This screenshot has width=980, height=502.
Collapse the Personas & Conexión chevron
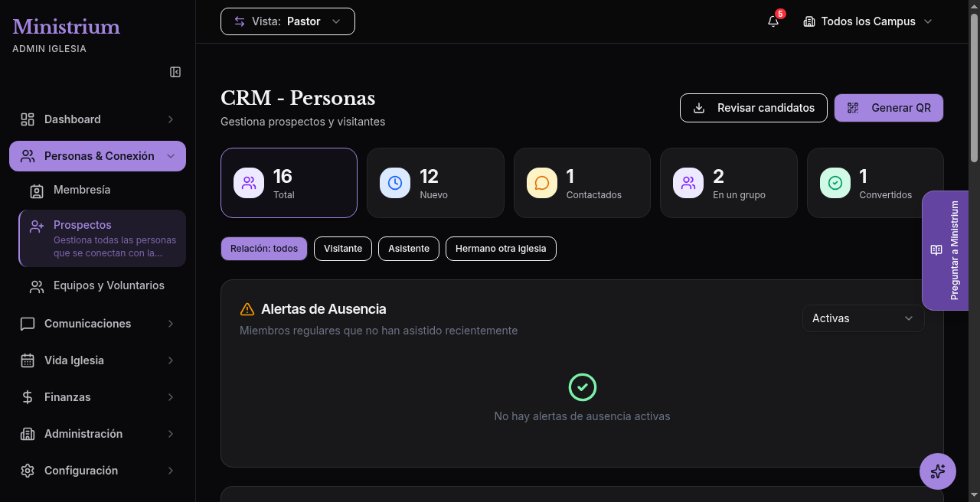[x=171, y=156]
